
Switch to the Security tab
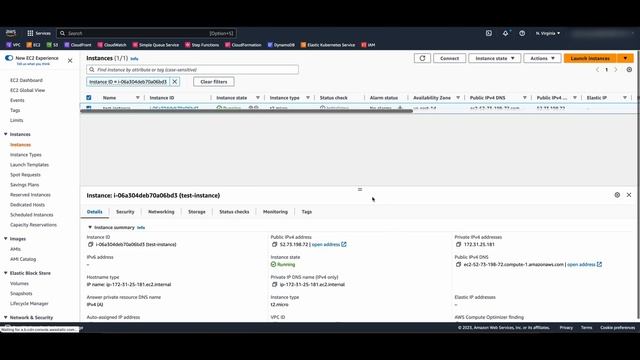click(125, 212)
